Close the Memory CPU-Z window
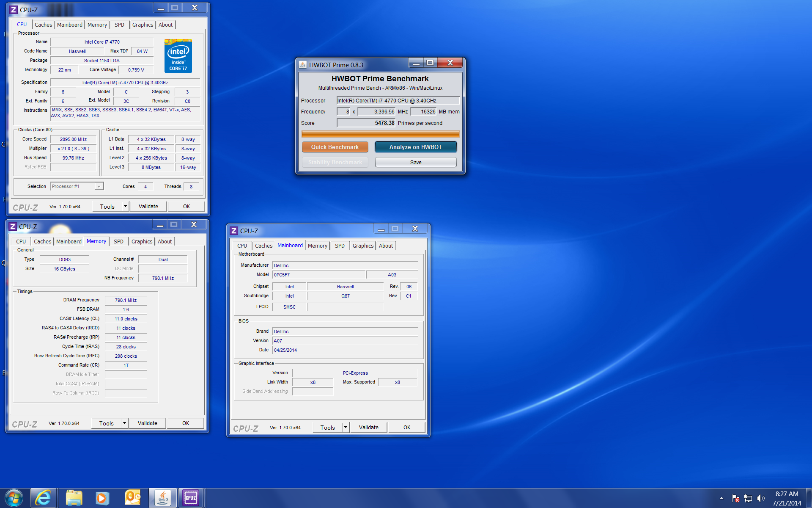The width and height of the screenshot is (812, 508). (194, 224)
